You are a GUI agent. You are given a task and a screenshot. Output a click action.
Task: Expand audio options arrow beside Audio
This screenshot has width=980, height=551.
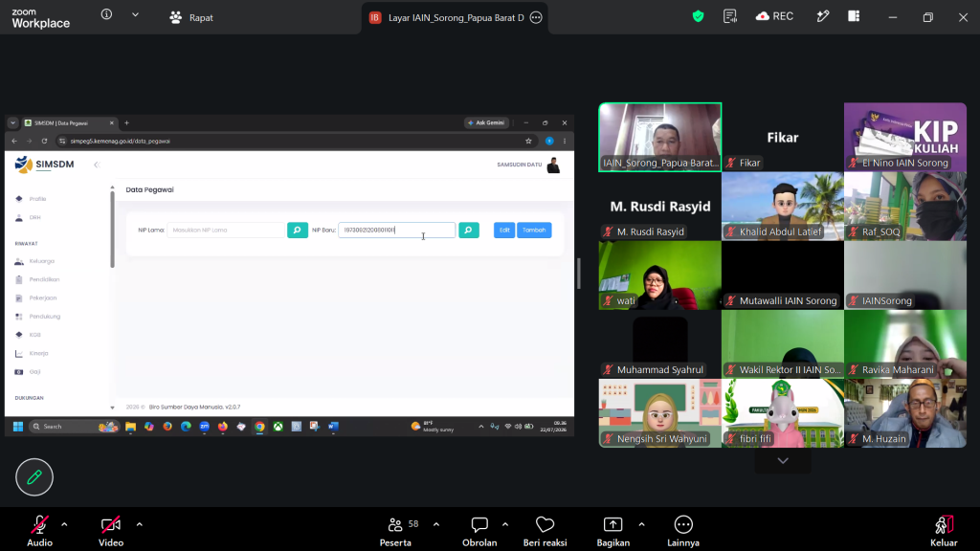[64, 525]
